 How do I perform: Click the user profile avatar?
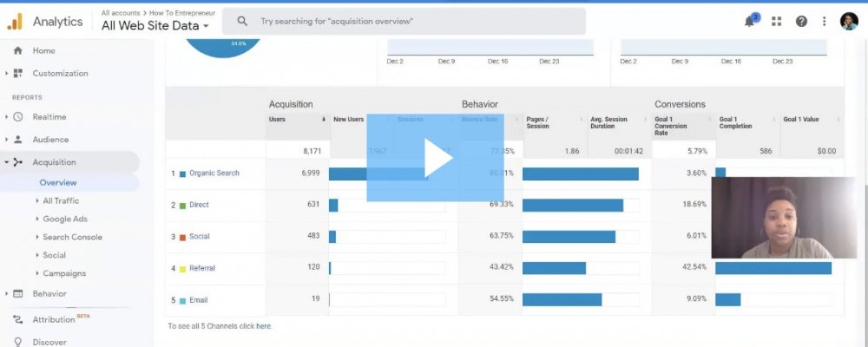pyautogui.click(x=849, y=22)
